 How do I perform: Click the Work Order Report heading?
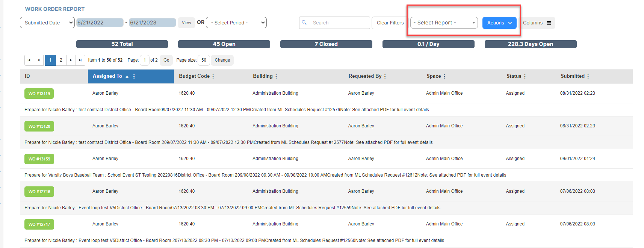click(55, 9)
